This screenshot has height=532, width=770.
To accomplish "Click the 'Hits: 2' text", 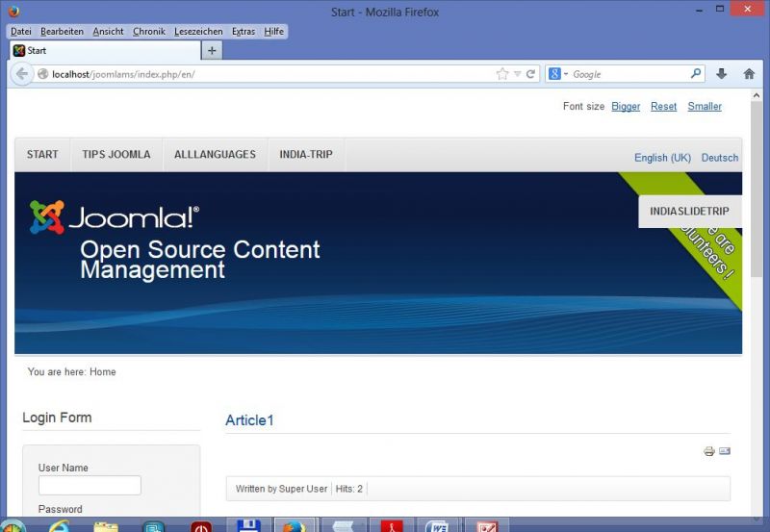I will (349, 489).
